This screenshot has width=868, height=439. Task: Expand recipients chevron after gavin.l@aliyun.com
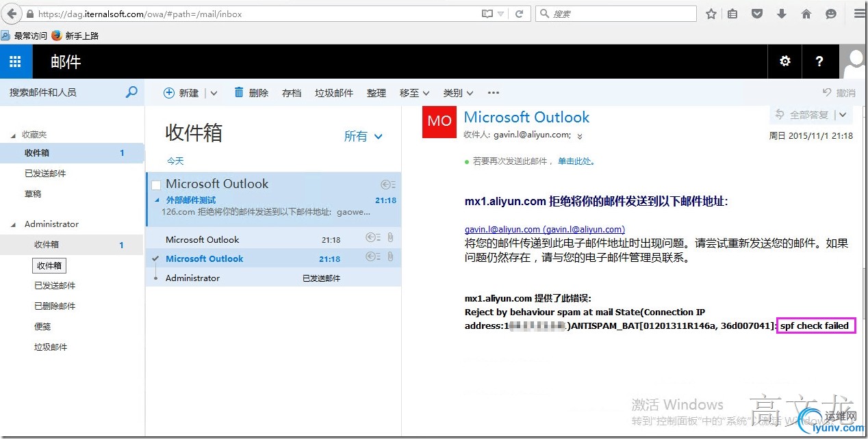[x=580, y=136]
